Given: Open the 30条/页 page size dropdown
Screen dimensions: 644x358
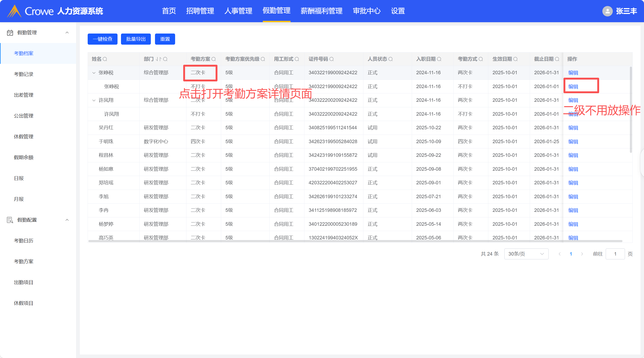Looking at the screenshot, I should point(526,254).
